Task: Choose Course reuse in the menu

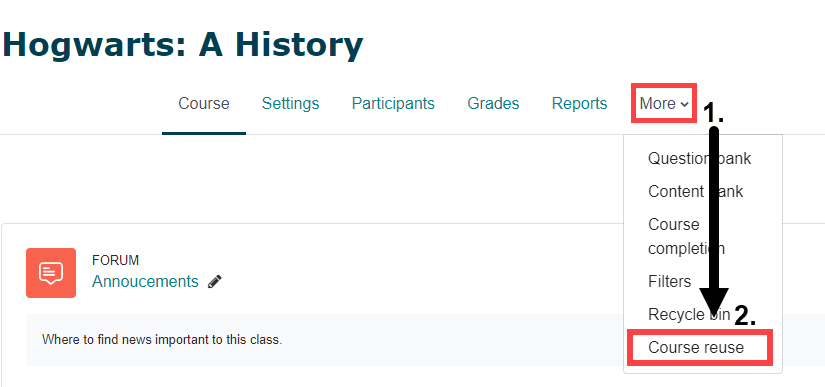Action: point(696,348)
